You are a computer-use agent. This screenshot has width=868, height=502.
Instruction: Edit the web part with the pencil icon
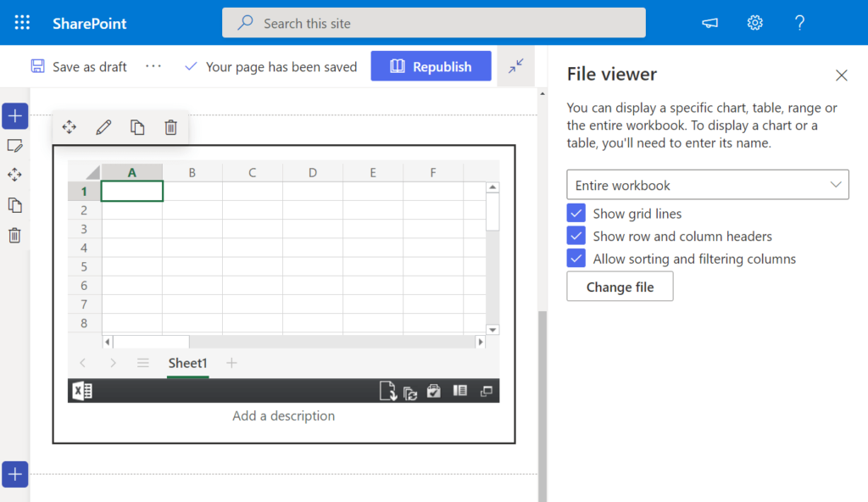pos(103,127)
